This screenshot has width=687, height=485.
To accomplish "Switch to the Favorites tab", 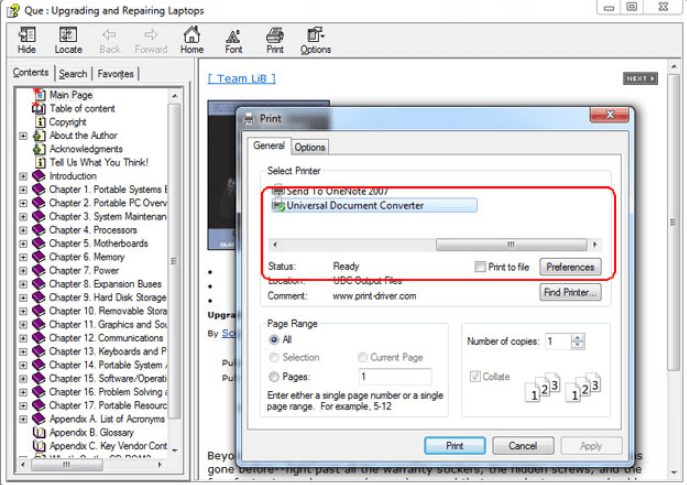I will (x=116, y=74).
